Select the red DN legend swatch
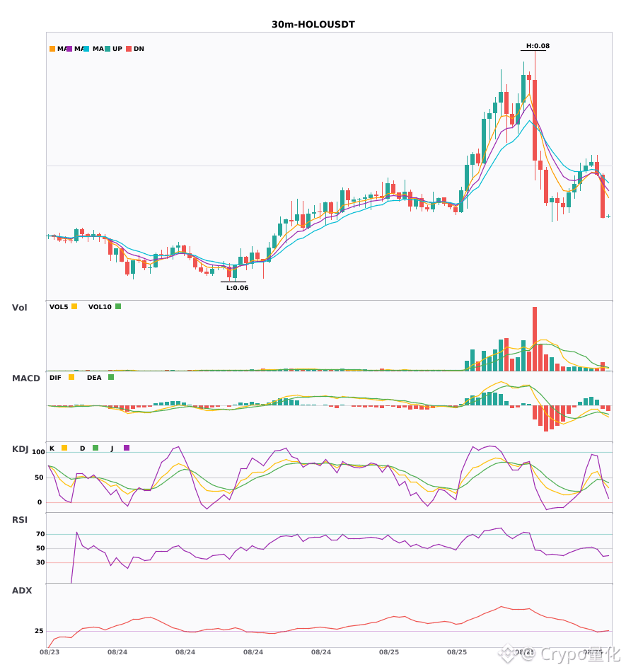The image size is (626, 672). [129, 49]
